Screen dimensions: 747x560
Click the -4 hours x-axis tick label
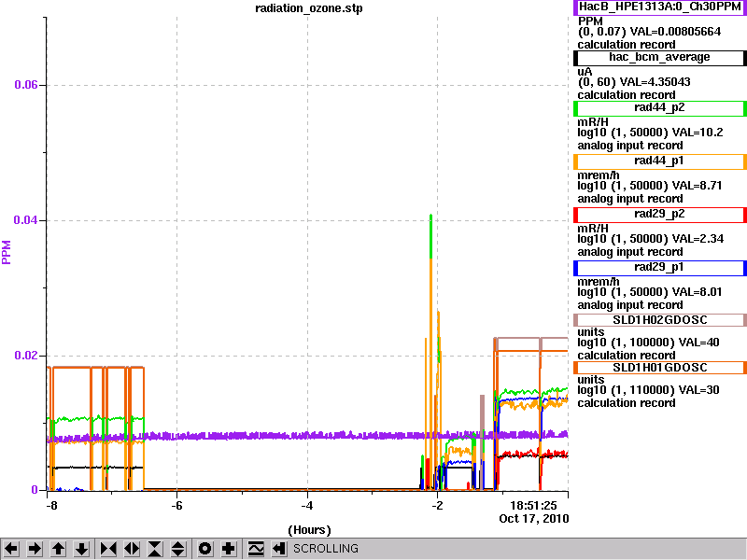[x=307, y=506]
